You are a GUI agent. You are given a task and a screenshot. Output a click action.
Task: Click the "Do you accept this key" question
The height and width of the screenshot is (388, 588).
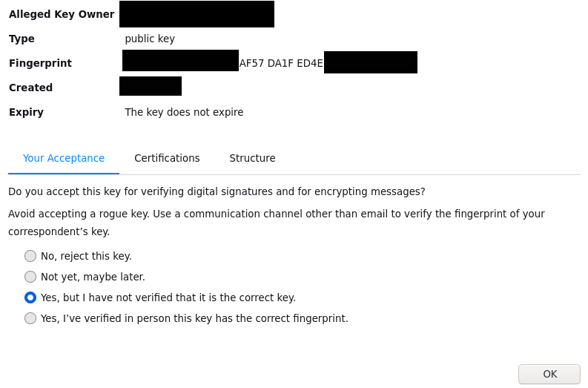[217, 191]
